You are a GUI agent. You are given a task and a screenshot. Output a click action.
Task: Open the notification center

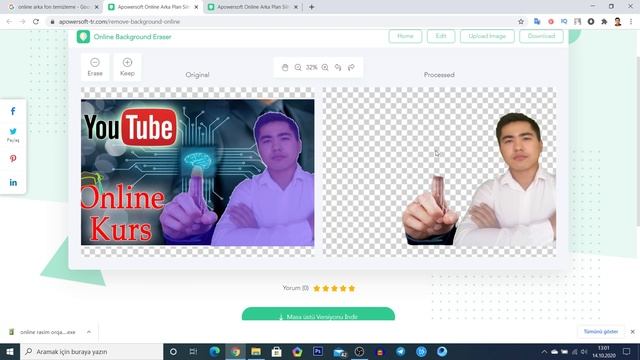pos(627,351)
